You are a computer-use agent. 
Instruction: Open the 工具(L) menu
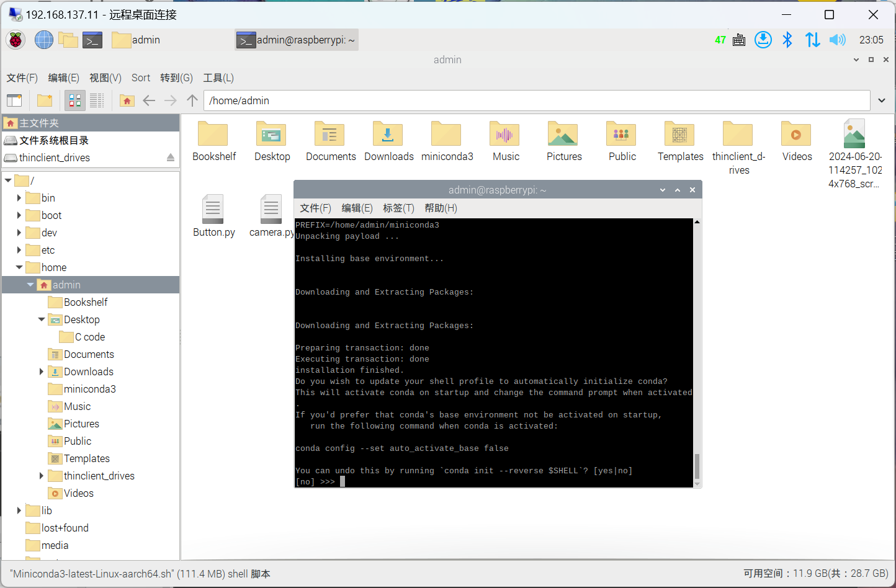[218, 78]
